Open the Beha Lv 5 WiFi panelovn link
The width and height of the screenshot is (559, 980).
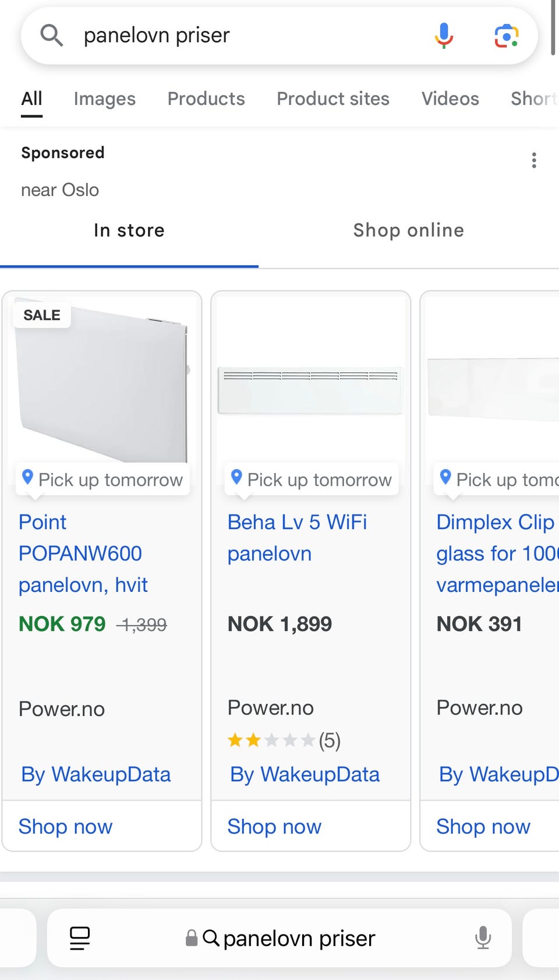tap(297, 537)
